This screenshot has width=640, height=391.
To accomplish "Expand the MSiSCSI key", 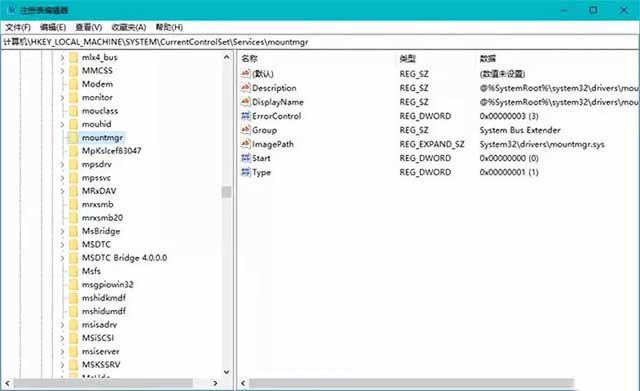I will point(62,338).
